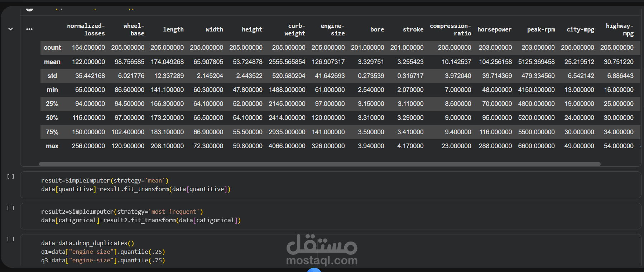Open the output options ellipsis menu
644x272 pixels.
tap(29, 29)
